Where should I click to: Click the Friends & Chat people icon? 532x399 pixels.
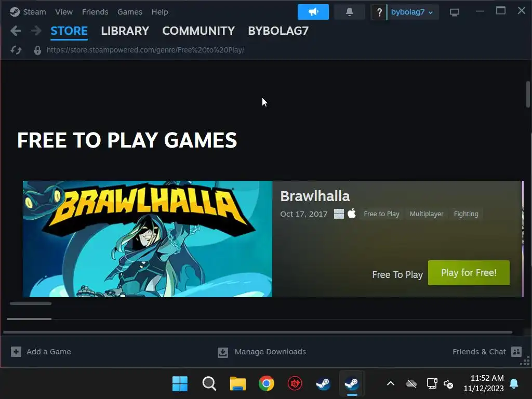click(516, 352)
